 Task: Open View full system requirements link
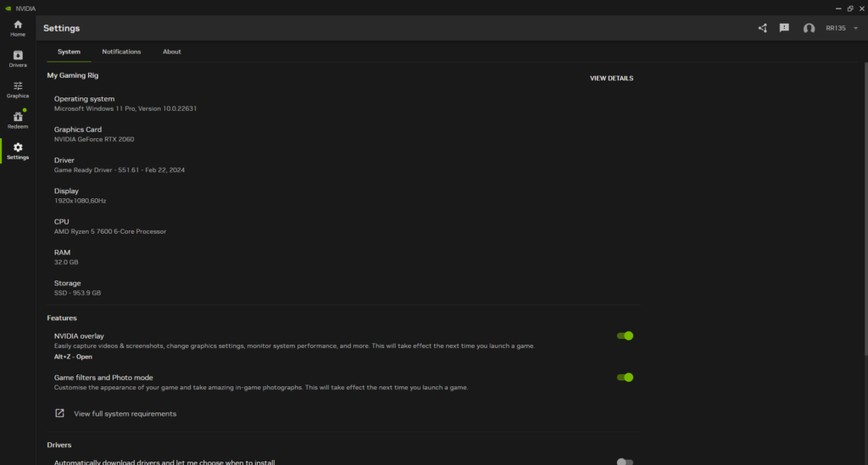click(125, 413)
